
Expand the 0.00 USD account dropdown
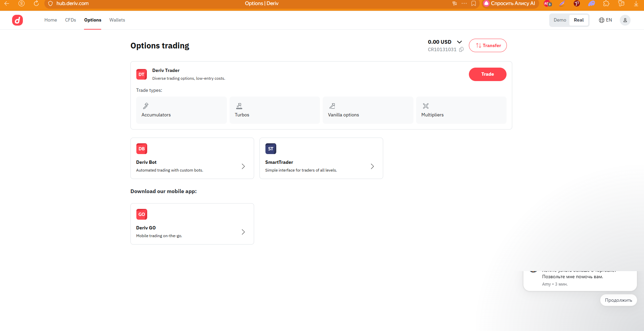(x=459, y=42)
